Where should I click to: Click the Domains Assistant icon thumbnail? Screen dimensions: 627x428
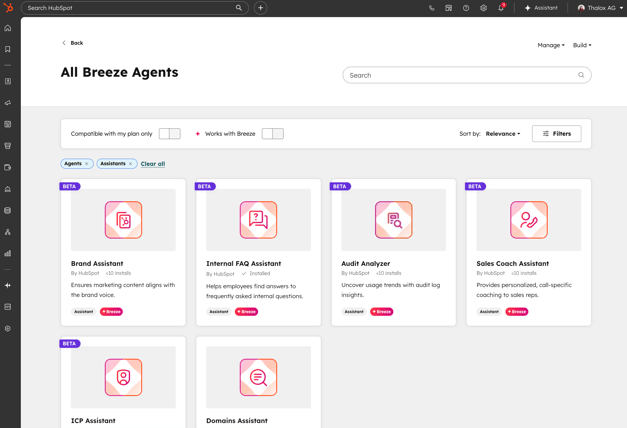(x=258, y=377)
